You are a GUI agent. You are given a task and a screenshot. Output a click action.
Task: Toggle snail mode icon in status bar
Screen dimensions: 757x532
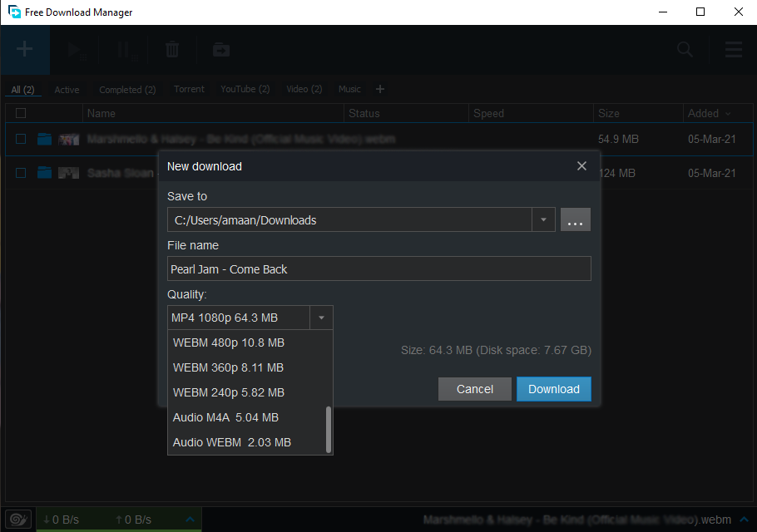pos(19,520)
